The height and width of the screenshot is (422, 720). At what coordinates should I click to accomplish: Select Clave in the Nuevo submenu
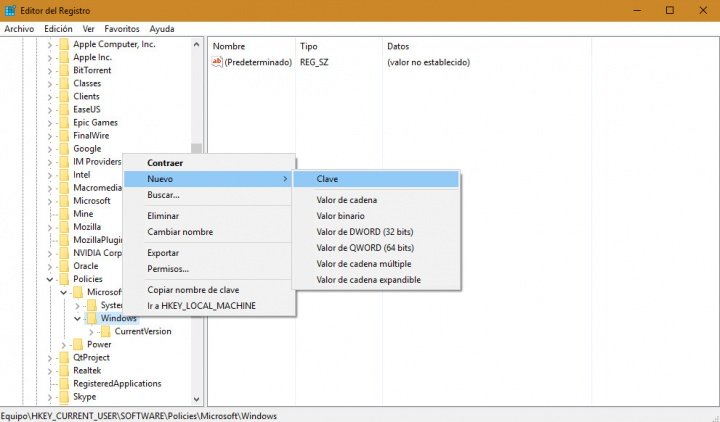pos(376,179)
